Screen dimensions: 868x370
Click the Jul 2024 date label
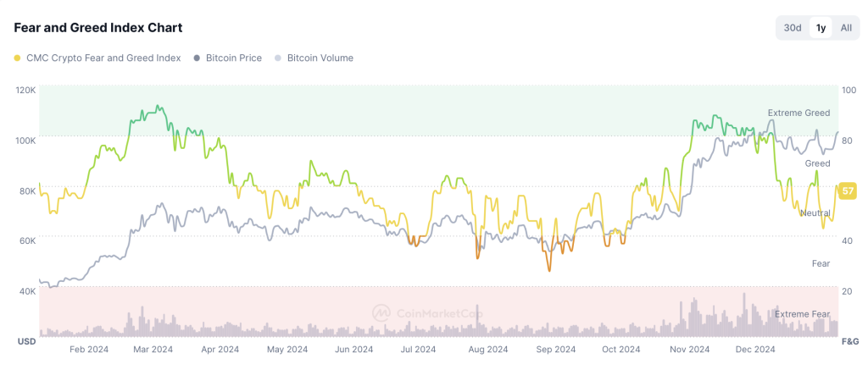pos(418,350)
